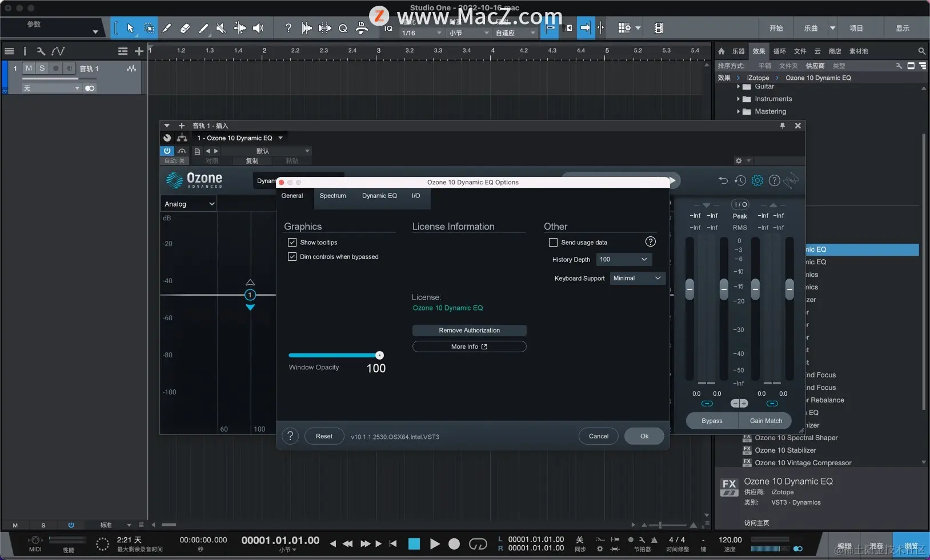Click the Ozone undo arrow icon

click(x=723, y=180)
